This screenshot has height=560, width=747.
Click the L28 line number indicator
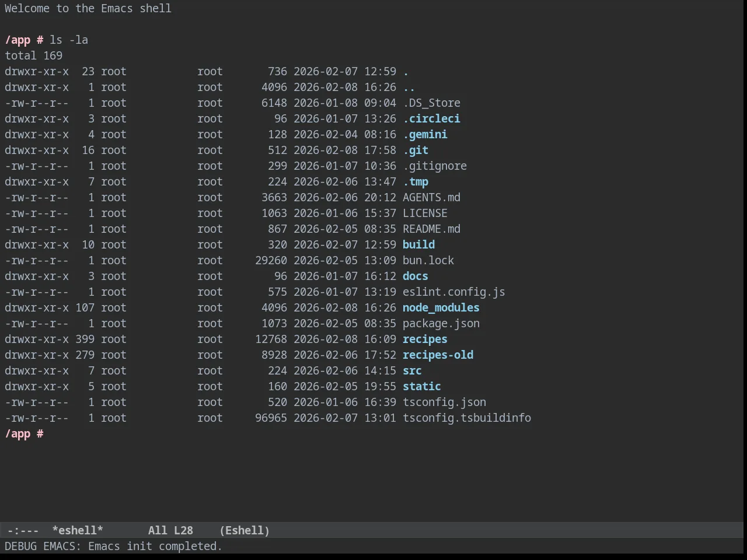pos(183,530)
